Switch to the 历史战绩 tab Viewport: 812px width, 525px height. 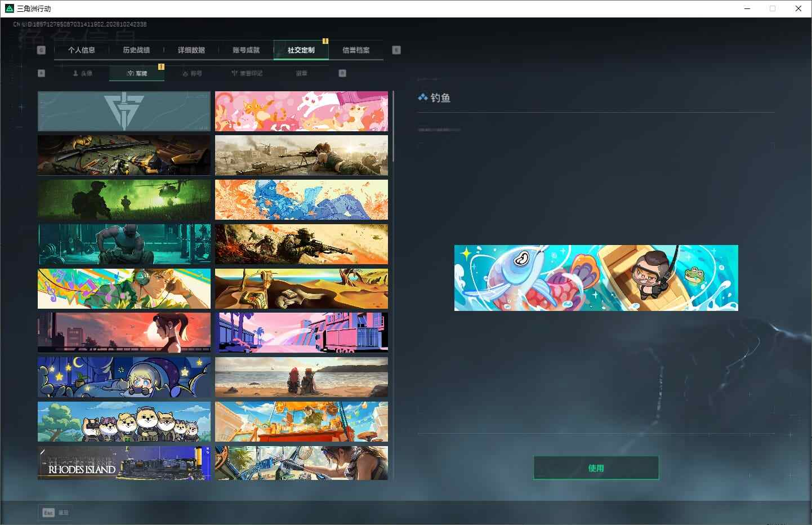click(x=136, y=50)
